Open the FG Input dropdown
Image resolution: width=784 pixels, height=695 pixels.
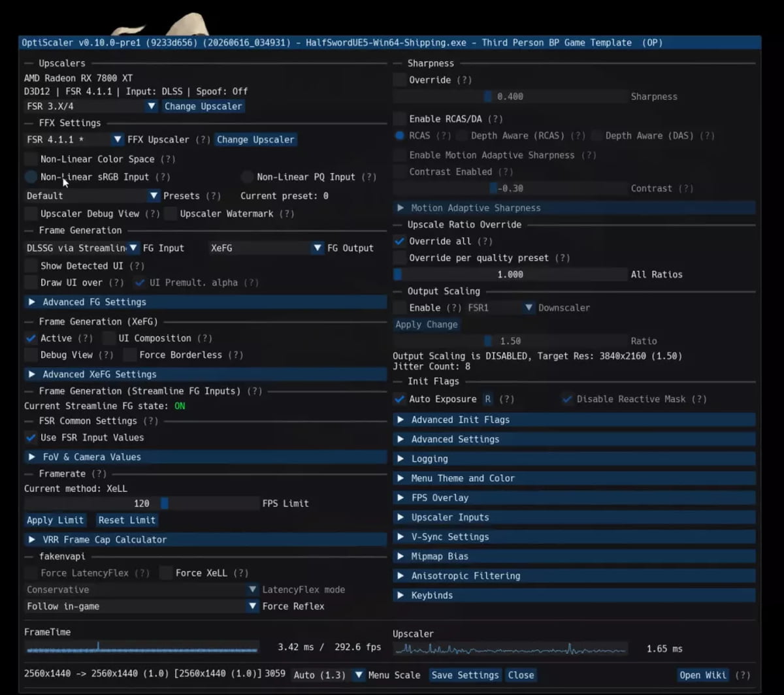pyautogui.click(x=82, y=248)
